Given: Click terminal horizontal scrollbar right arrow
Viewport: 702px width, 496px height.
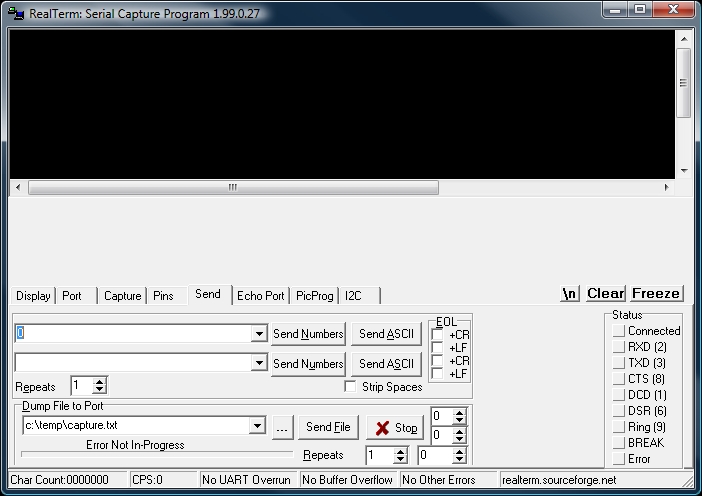Looking at the screenshot, I should (666, 187).
